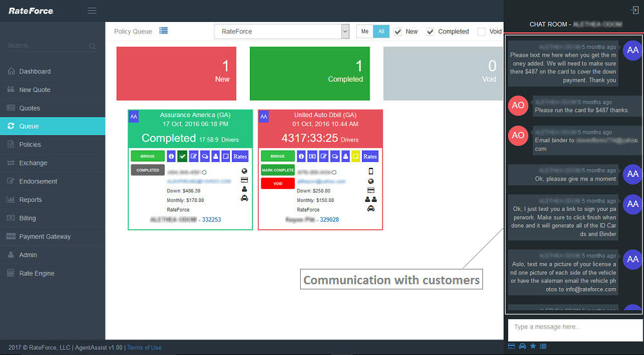Open info icon on United Auto Dbill card
This screenshot has height=355, width=644.
coord(301,156)
